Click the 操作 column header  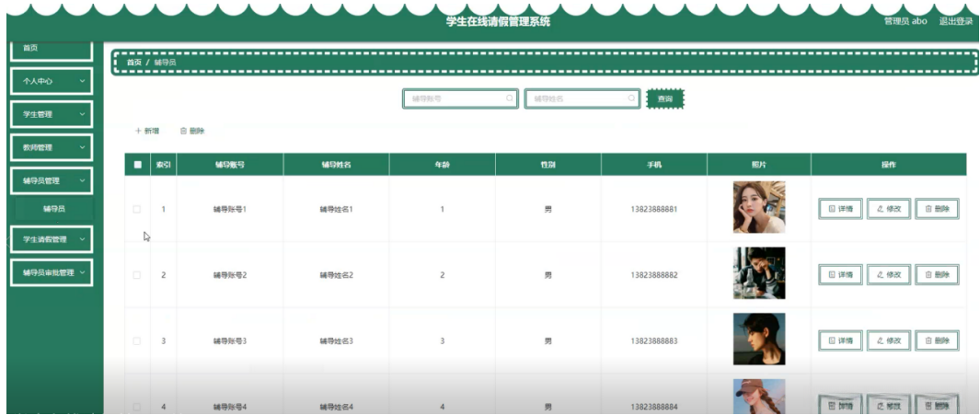point(889,165)
